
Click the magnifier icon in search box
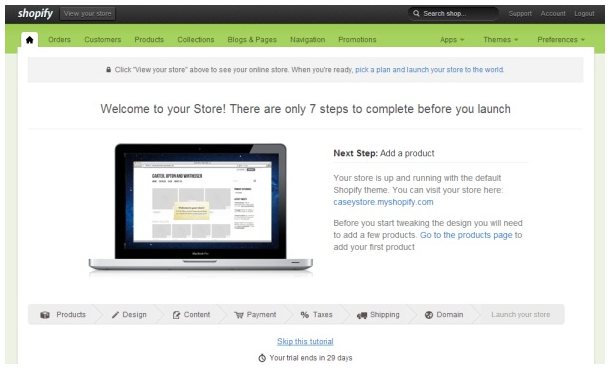tap(416, 13)
